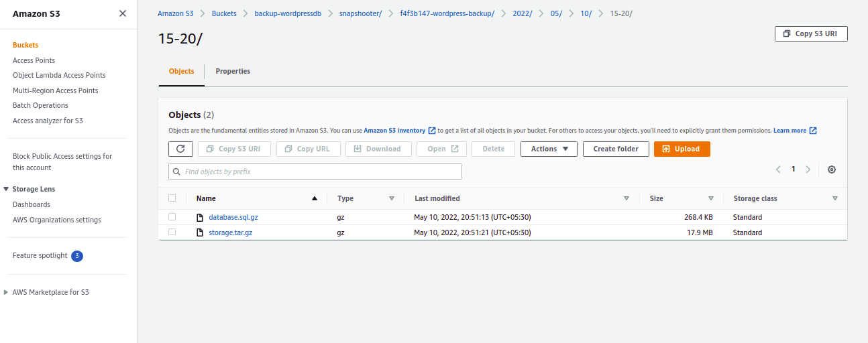Viewport: 868px width, 343px height.
Task: Go to previous page arrow in pagination
Action: point(778,169)
